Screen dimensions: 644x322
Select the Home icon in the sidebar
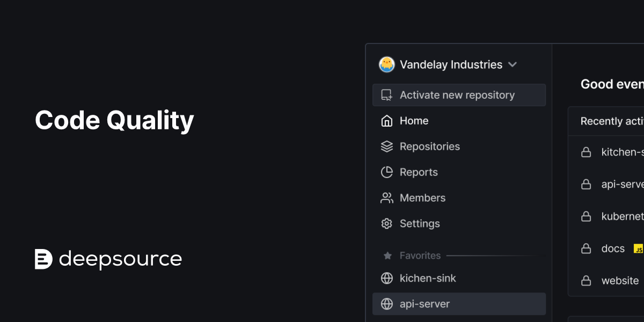click(386, 121)
